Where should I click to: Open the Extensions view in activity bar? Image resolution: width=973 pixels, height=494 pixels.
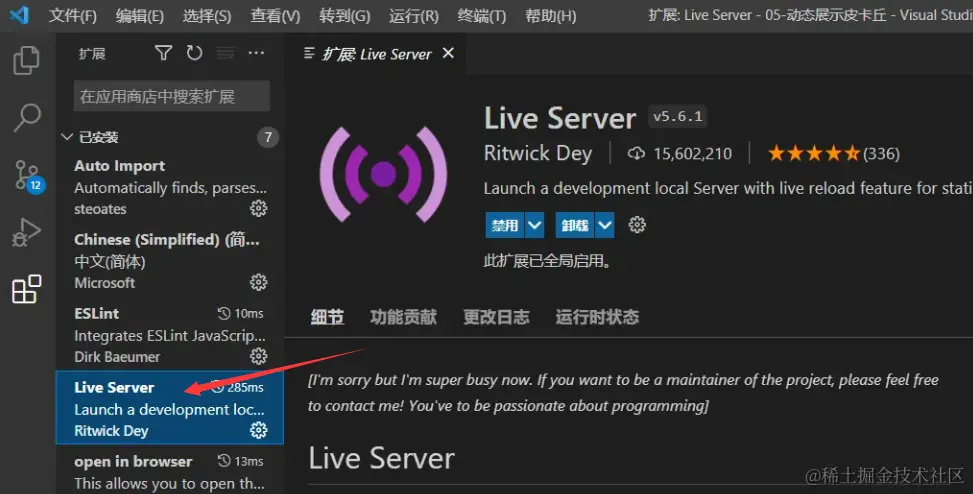[x=27, y=289]
